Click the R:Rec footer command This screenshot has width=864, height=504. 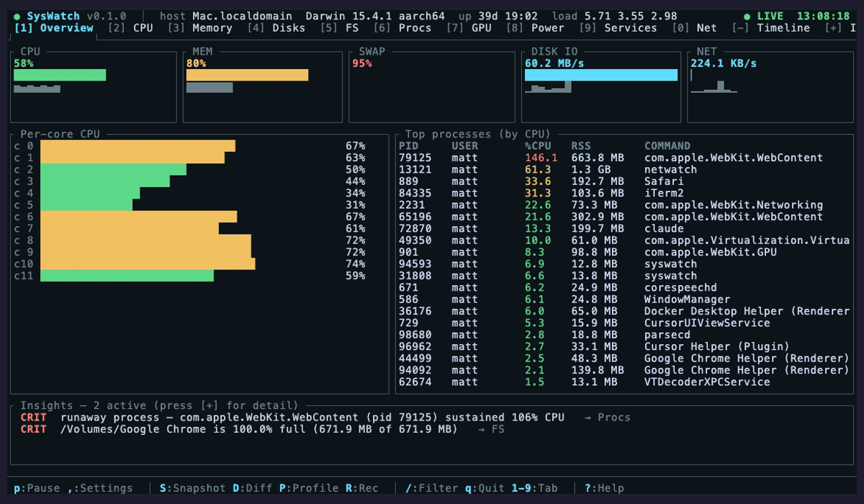pos(362,488)
